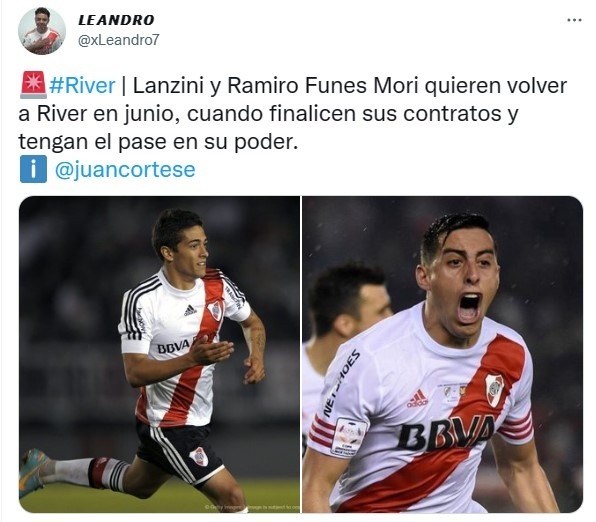Click the River crest on right photo jersey
Image resolution: width=596 pixels, height=522 pixels.
[495, 390]
